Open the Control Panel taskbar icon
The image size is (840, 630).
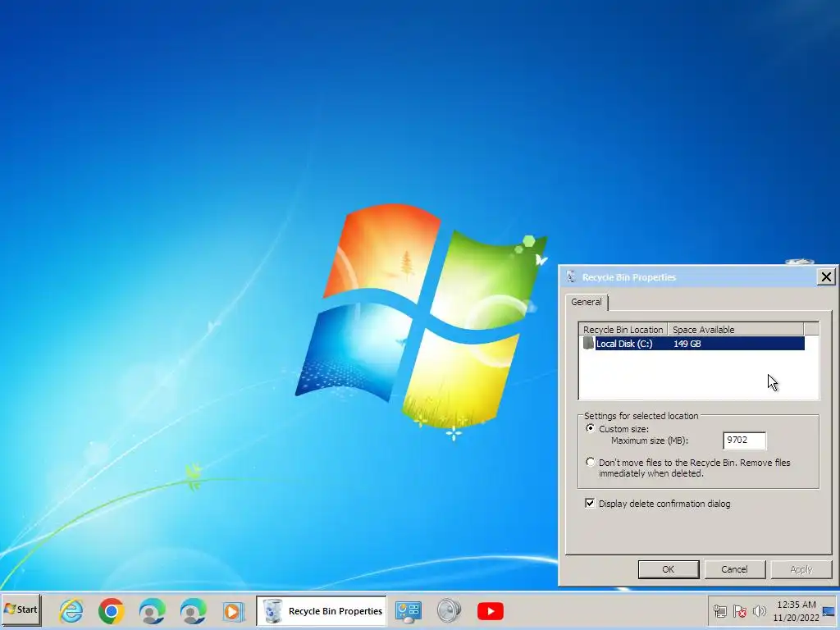409,610
